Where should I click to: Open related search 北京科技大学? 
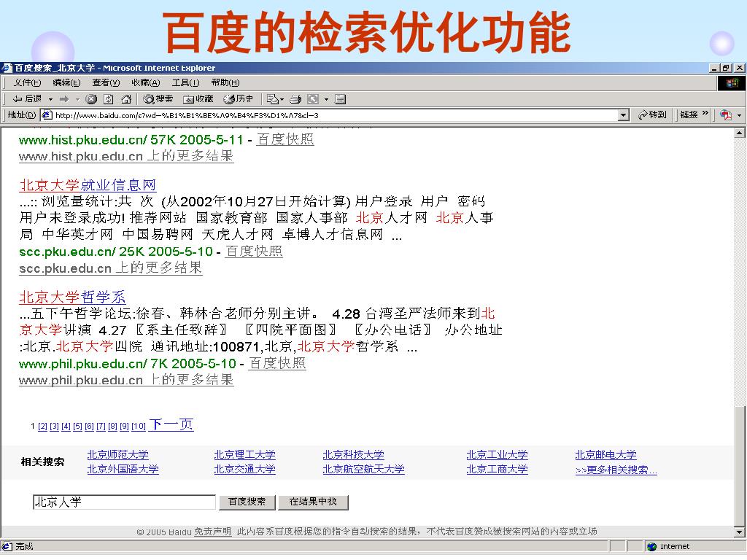click(354, 455)
